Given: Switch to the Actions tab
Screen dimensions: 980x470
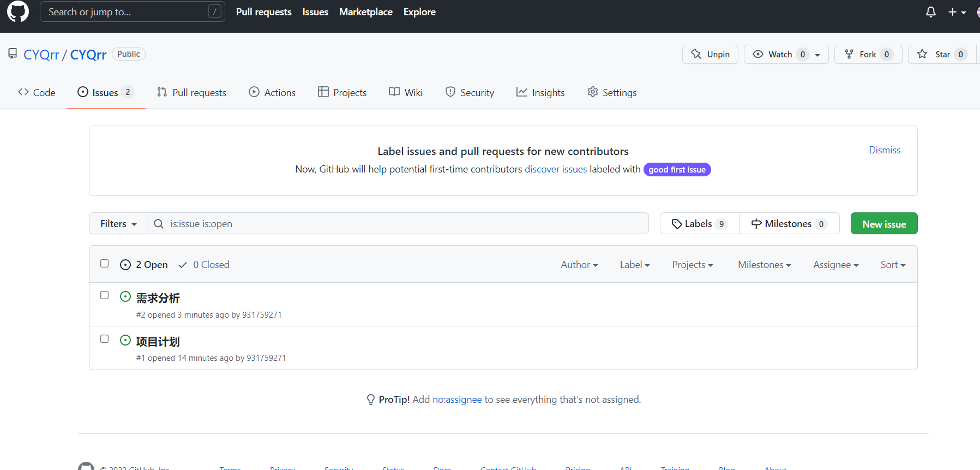Looking at the screenshot, I should [272, 92].
